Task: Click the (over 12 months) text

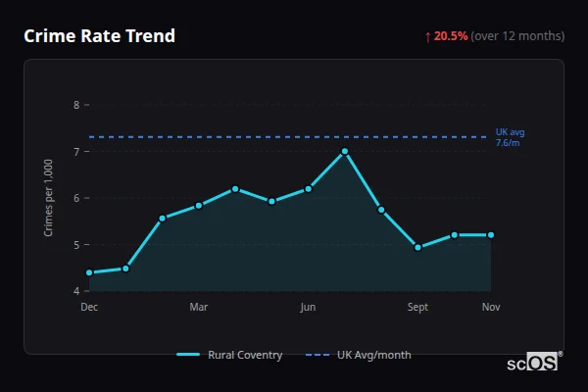Action: [517, 36]
